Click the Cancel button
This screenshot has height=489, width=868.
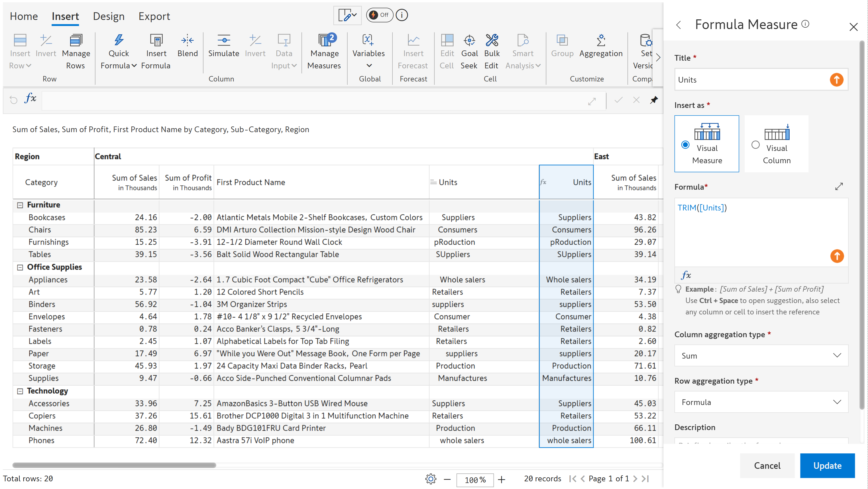pyautogui.click(x=767, y=466)
